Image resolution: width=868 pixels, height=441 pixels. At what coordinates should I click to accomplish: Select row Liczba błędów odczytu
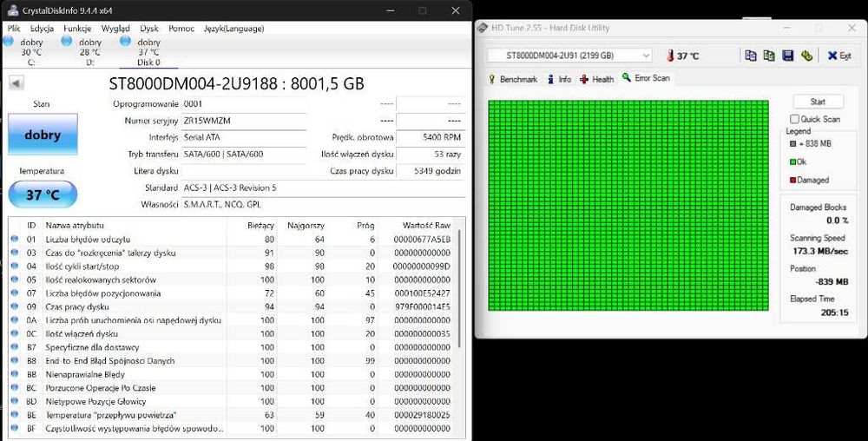coord(233,239)
